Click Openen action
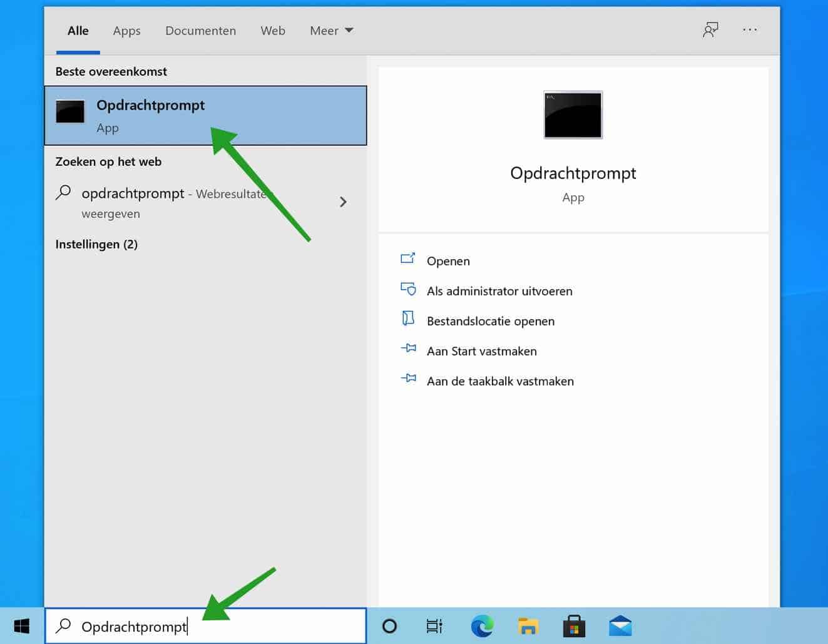This screenshot has height=644, width=828. pos(448,261)
